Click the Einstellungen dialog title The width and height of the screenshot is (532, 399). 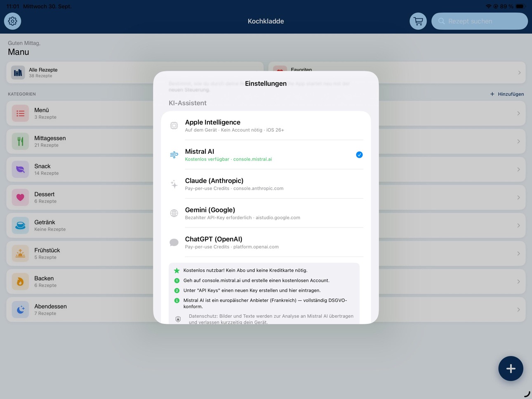coord(266,83)
